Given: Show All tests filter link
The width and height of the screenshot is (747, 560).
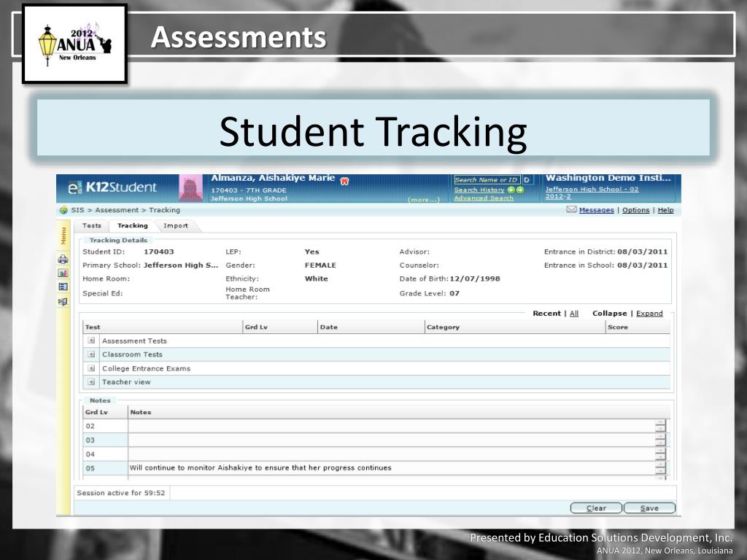Looking at the screenshot, I should point(574,314).
